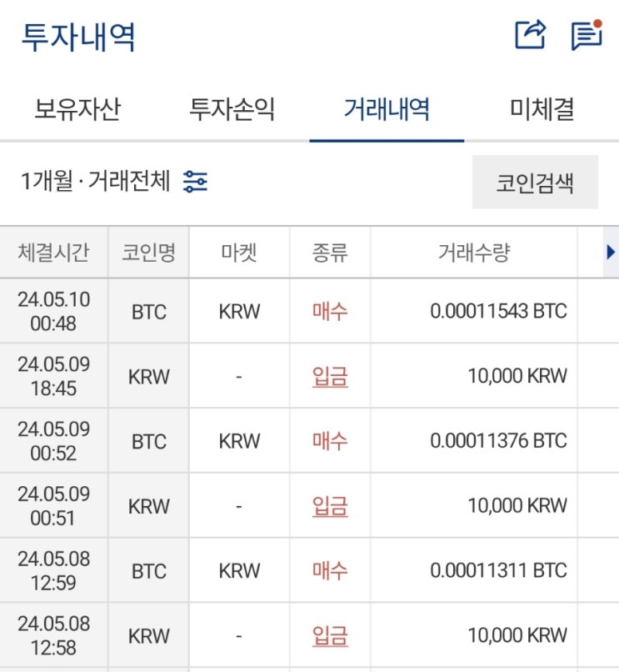Image resolution: width=619 pixels, height=672 pixels.
Task: Open the notification message icon
Action: coord(586,36)
